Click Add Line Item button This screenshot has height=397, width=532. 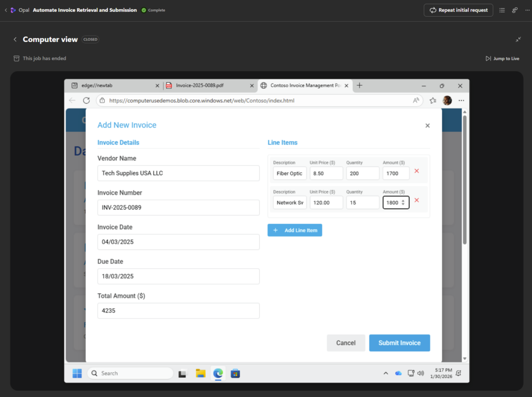(x=295, y=230)
